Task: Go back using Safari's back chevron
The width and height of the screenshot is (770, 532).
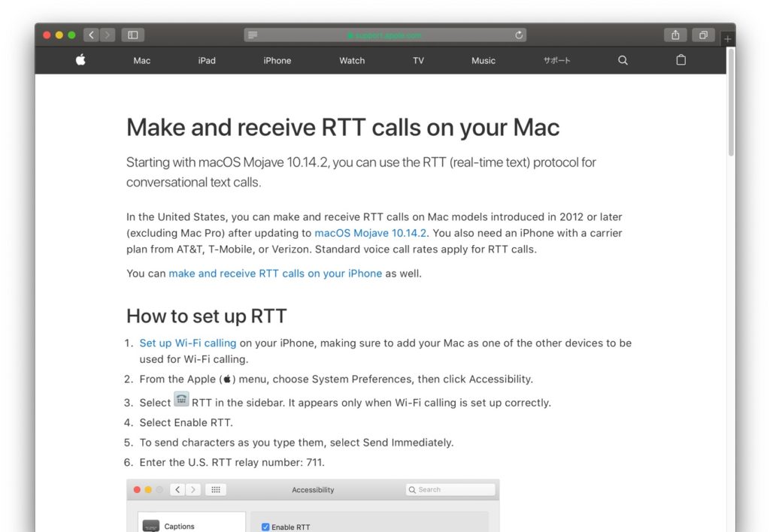Action: click(x=91, y=35)
